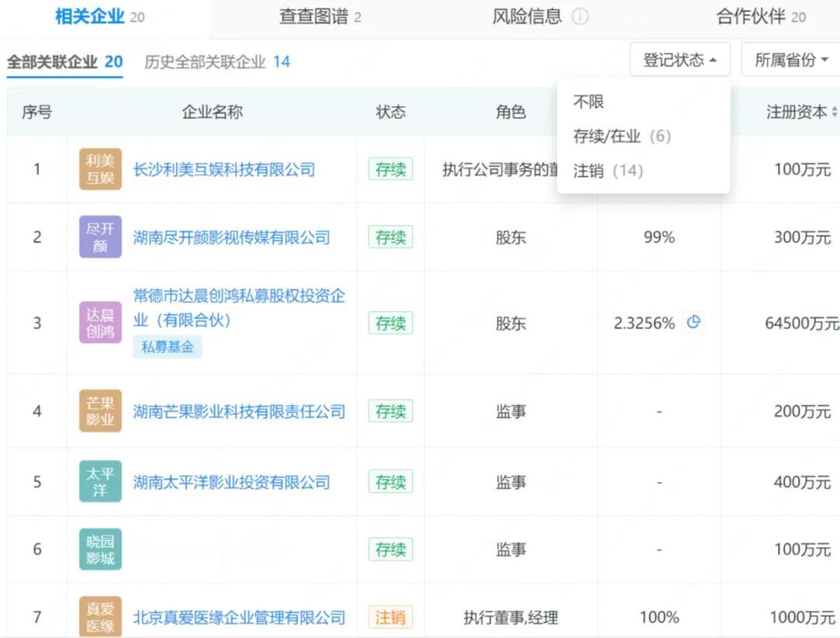Click the 晓园影城 company logo

click(x=100, y=549)
